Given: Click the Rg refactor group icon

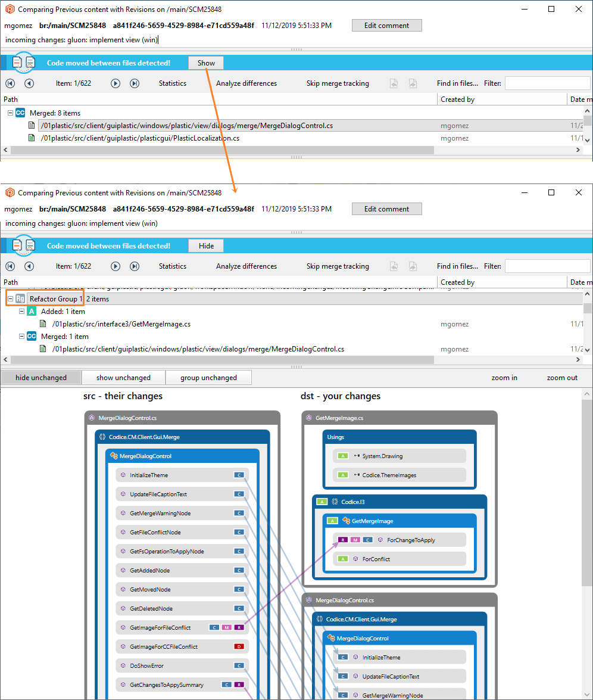Looking at the screenshot, I should tap(20, 298).
